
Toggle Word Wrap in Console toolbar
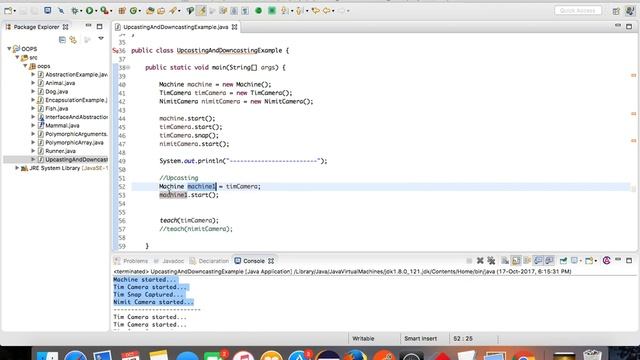coord(527,260)
